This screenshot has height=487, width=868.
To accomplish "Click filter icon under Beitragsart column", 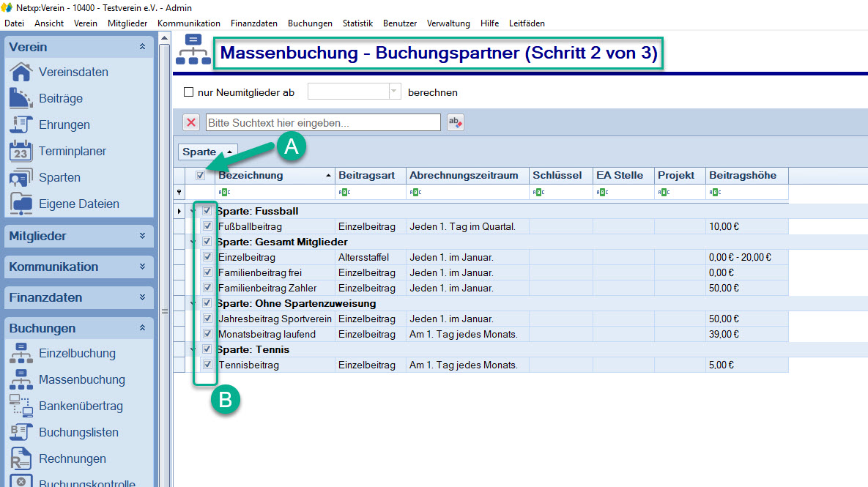I will (344, 192).
